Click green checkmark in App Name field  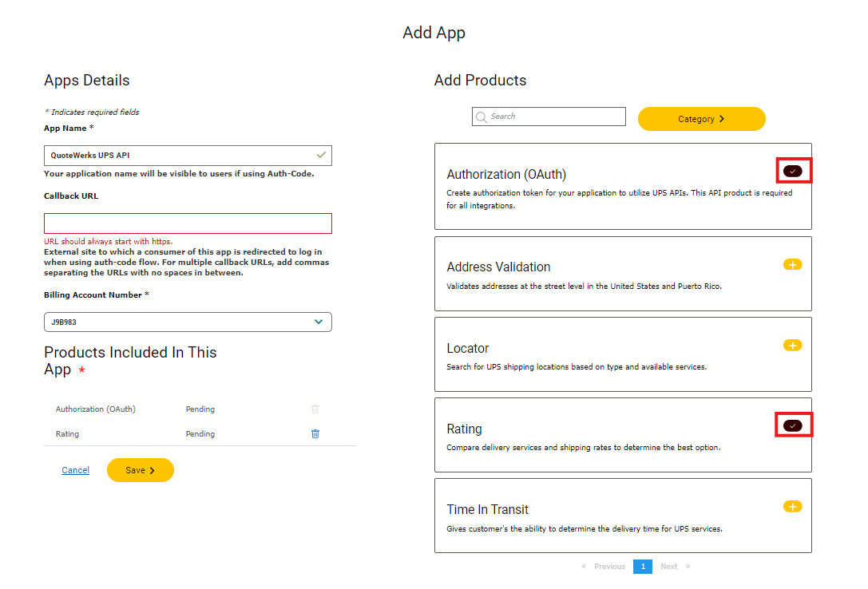(x=321, y=155)
